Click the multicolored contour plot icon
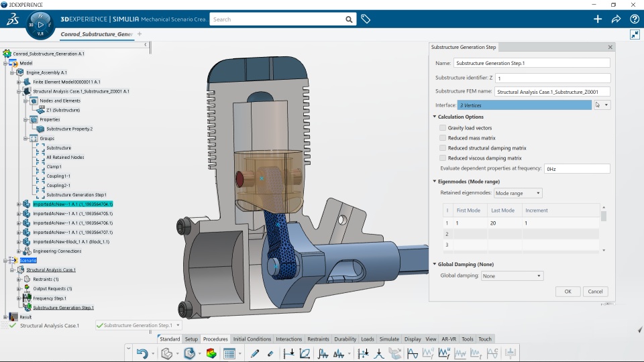Viewport: 644px width, 362px height. [211, 353]
